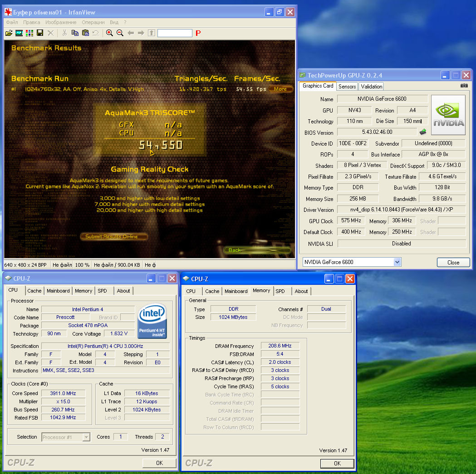Click the 1042.9 MHz Rated FSB value
Screen dimensions: 476x474
tap(63, 418)
